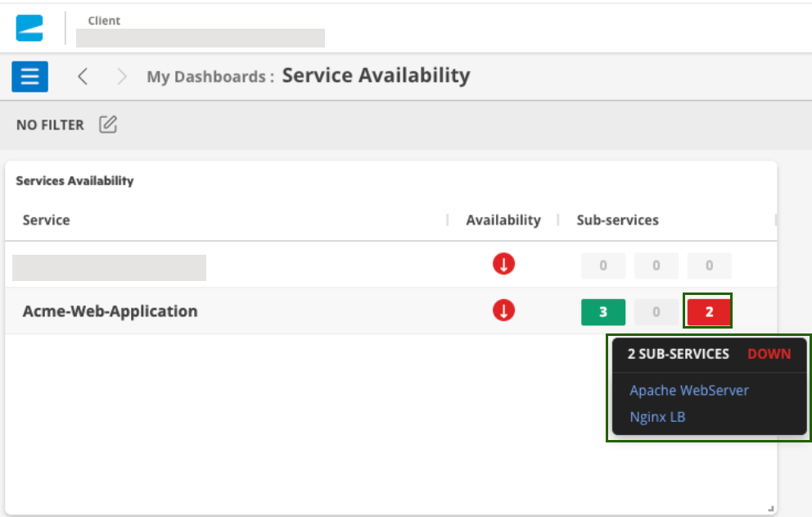
Task: Click the NO FILTER label
Action: 50,125
